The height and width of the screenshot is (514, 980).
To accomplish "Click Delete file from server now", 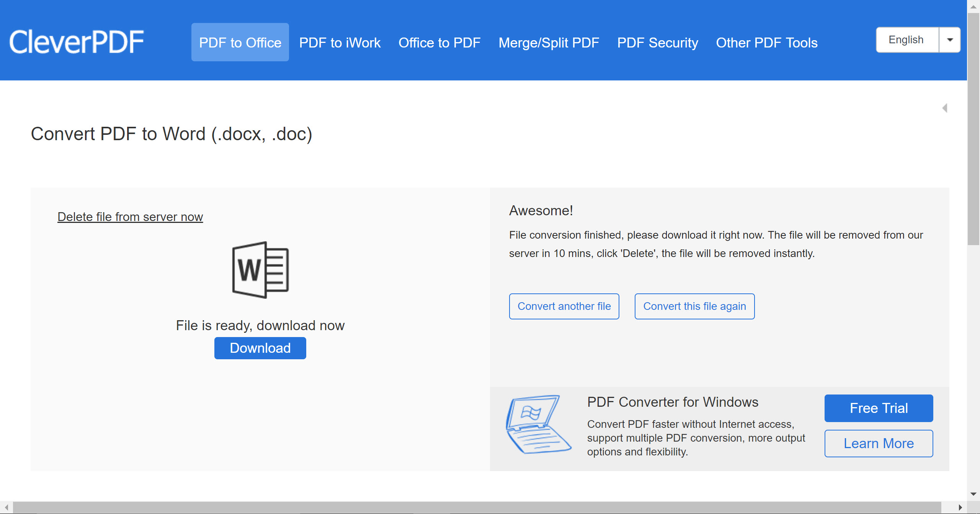I will [130, 217].
